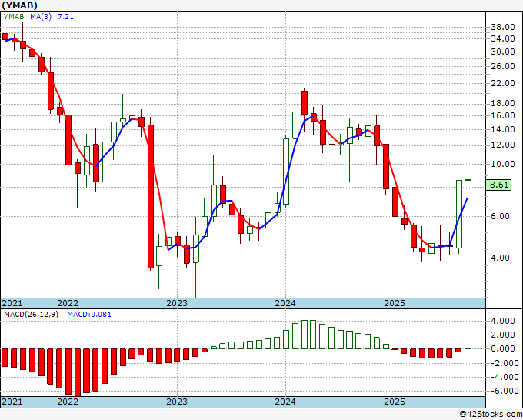Screen dimensions: 523x420
Task: Click the deepest red MACD bar in early 2022
Action: (x=78, y=372)
